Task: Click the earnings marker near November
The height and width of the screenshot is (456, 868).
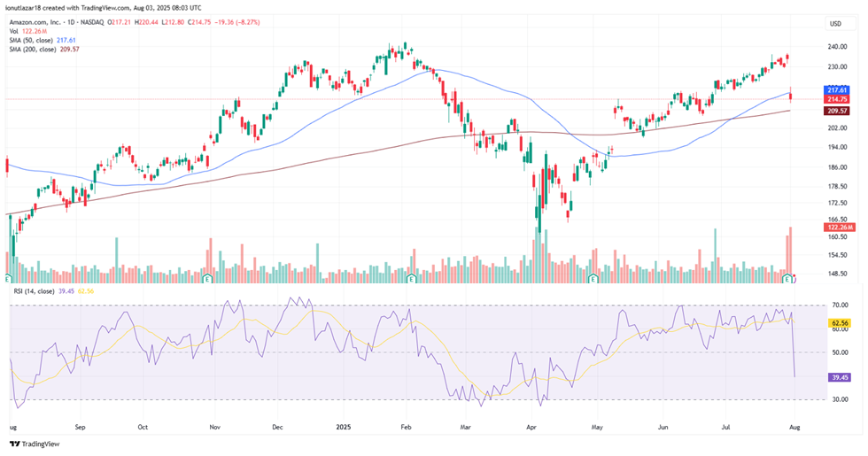Action: pyautogui.click(x=206, y=278)
